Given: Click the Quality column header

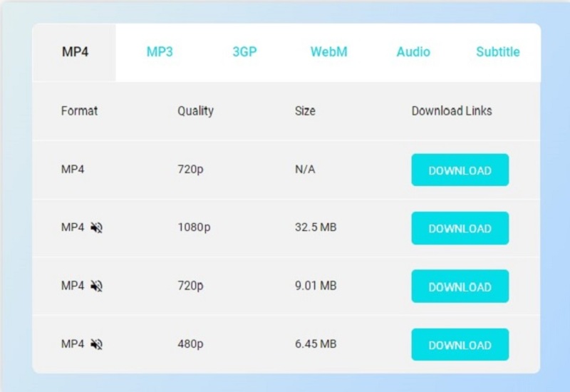Looking at the screenshot, I should [195, 111].
